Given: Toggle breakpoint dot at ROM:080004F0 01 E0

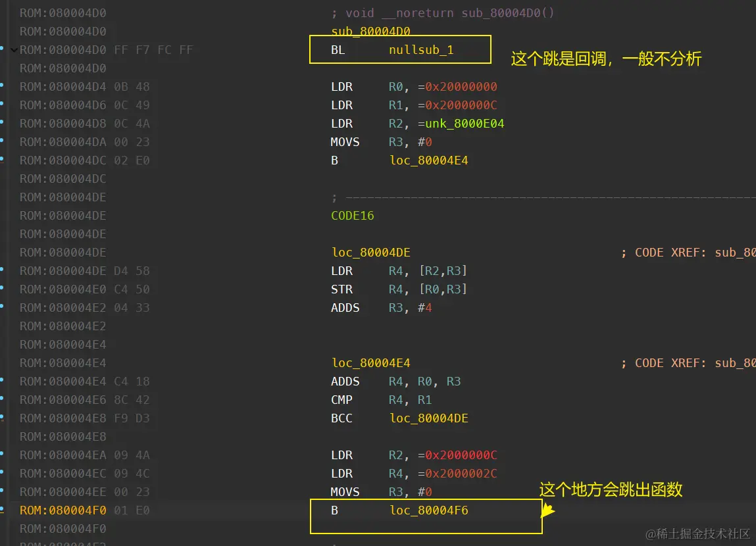Looking at the screenshot, I should click(x=2, y=509).
